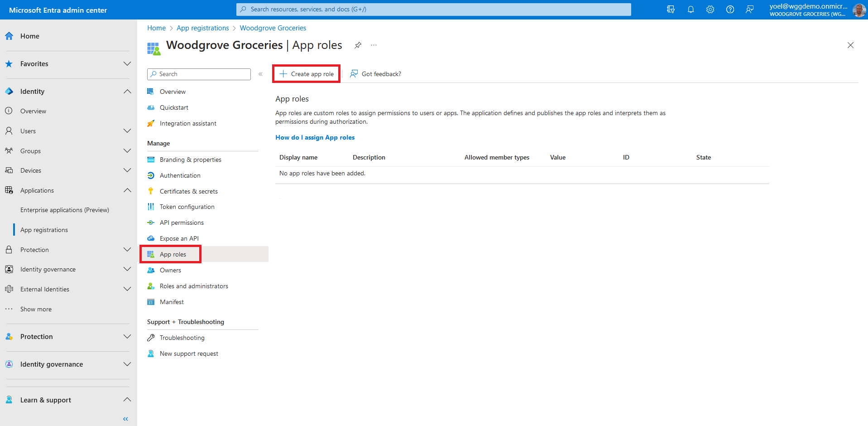Viewport: 868px width, 426px height.
Task: Click the feedback icon in top bar
Action: coord(750,10)
